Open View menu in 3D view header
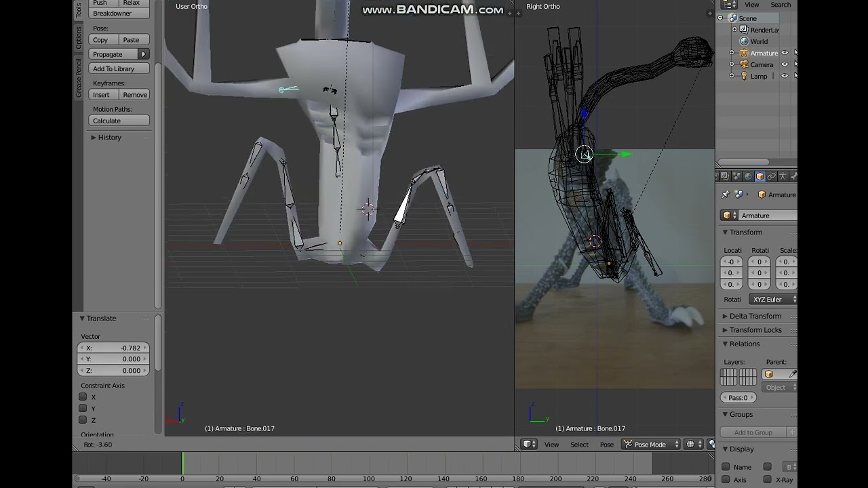Image resolution: width=868 pixels, height=488 pixels. tap(551, 445)
